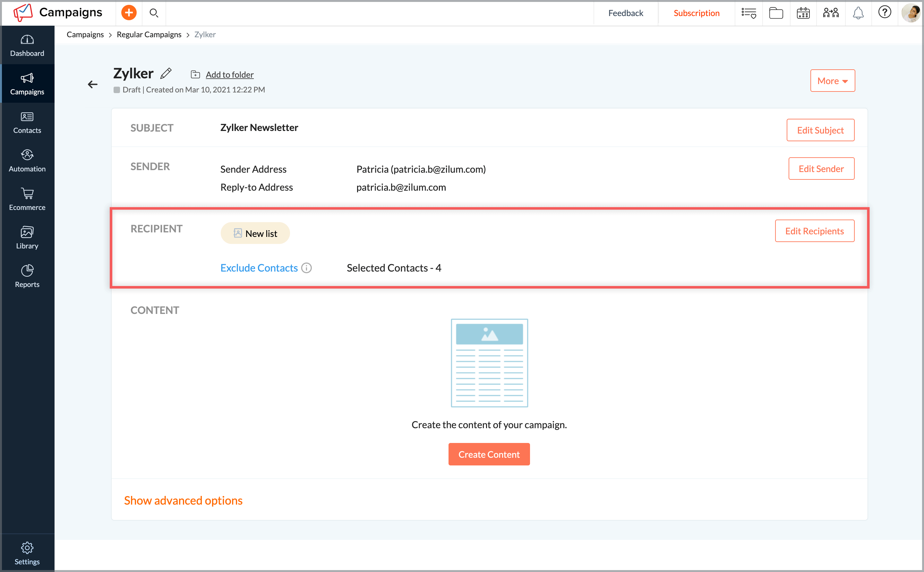Open the notifications bell

pyautogui.click(x=858, y=13)
